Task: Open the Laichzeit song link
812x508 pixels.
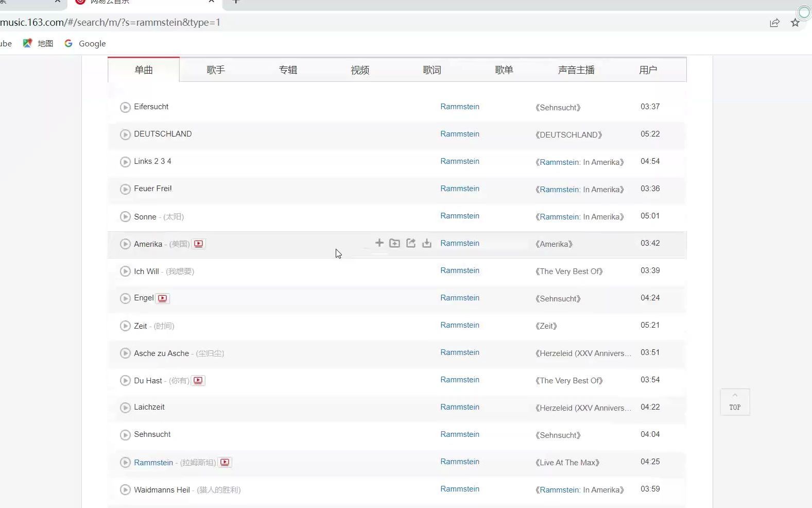Action: (149, 407)
